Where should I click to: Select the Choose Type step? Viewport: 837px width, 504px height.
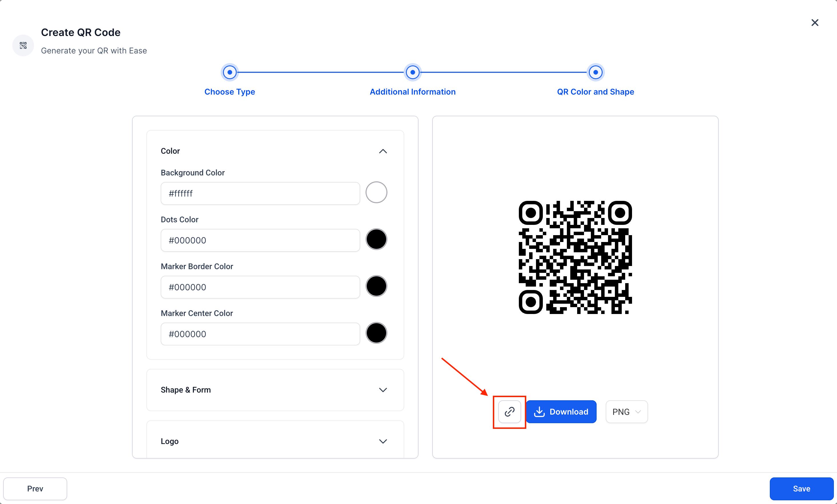coord(230,72)
